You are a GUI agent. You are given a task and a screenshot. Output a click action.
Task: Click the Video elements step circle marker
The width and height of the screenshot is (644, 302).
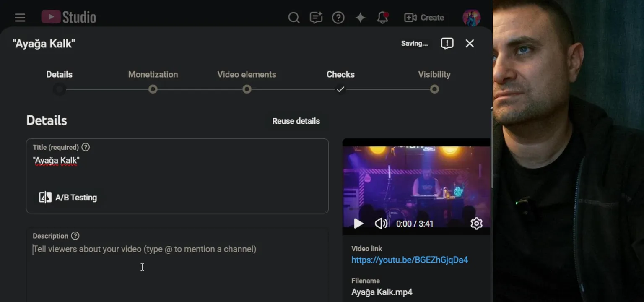(247, 89)
